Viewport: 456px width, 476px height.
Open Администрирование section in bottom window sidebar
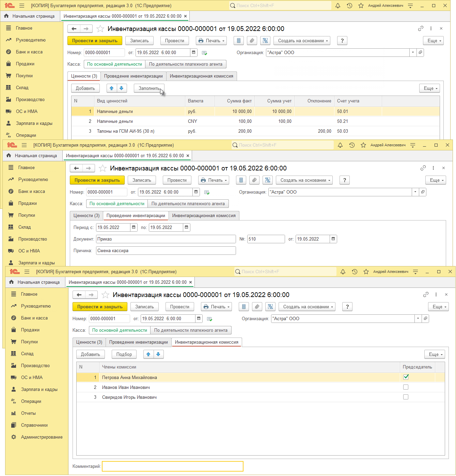click(x=42, y=437)
